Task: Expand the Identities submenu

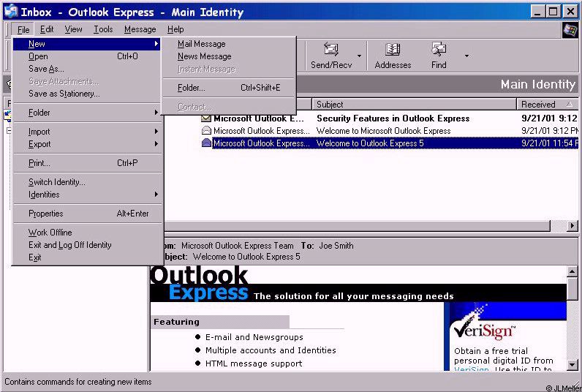Action: coord(88,195)
